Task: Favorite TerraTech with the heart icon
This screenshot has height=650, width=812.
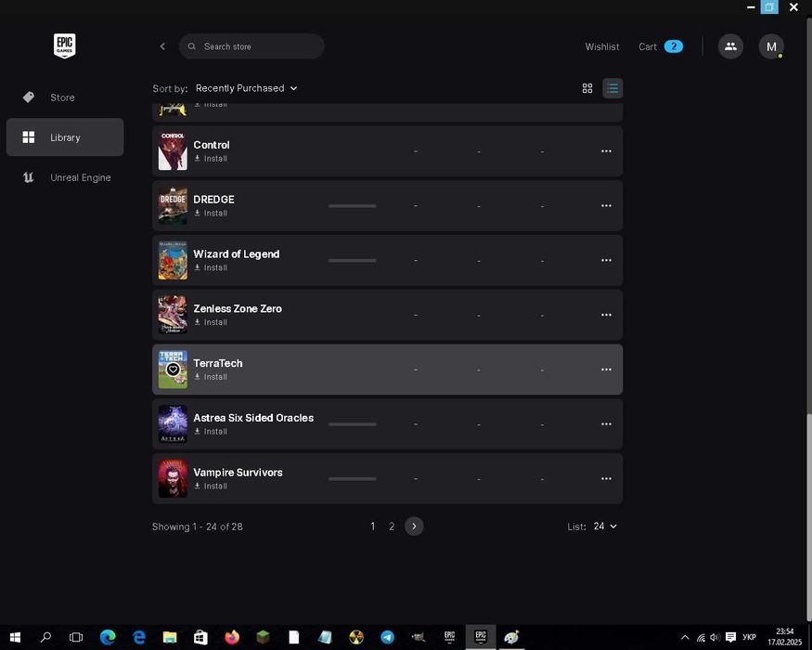Action: coord(173,369)
